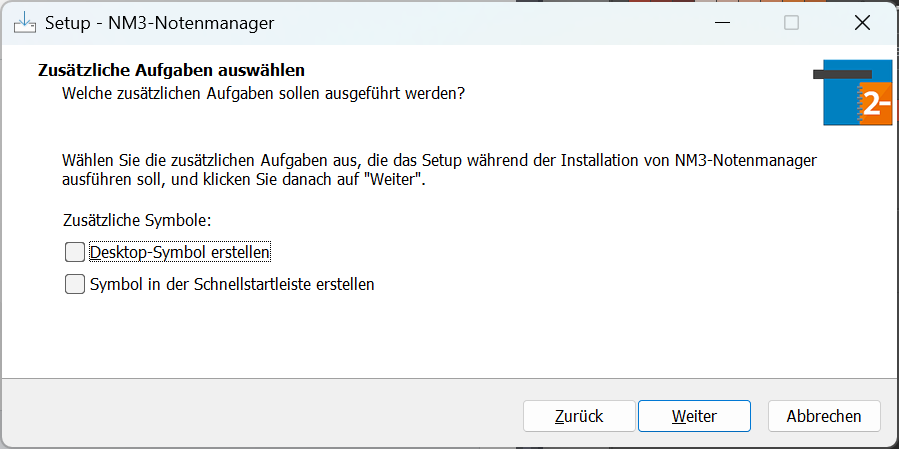Click the grayed-out maximize button
Viewport: 899px width, 449px height.
tap(791, 23)
